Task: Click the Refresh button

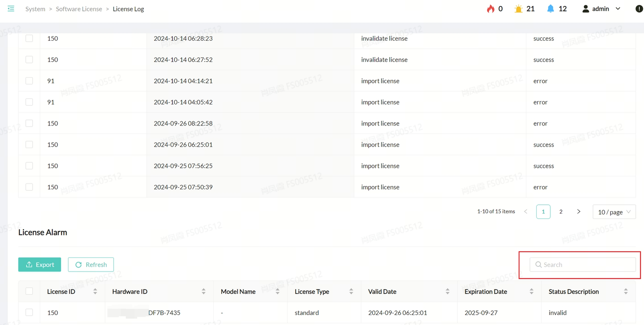Action: click(x=91, y=265)
